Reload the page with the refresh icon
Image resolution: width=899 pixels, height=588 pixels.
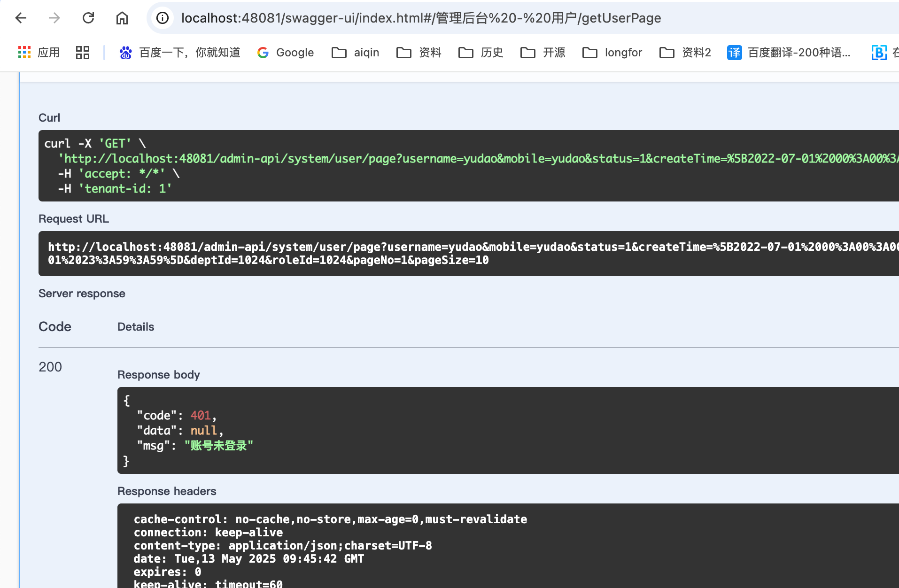coord(88,18)
